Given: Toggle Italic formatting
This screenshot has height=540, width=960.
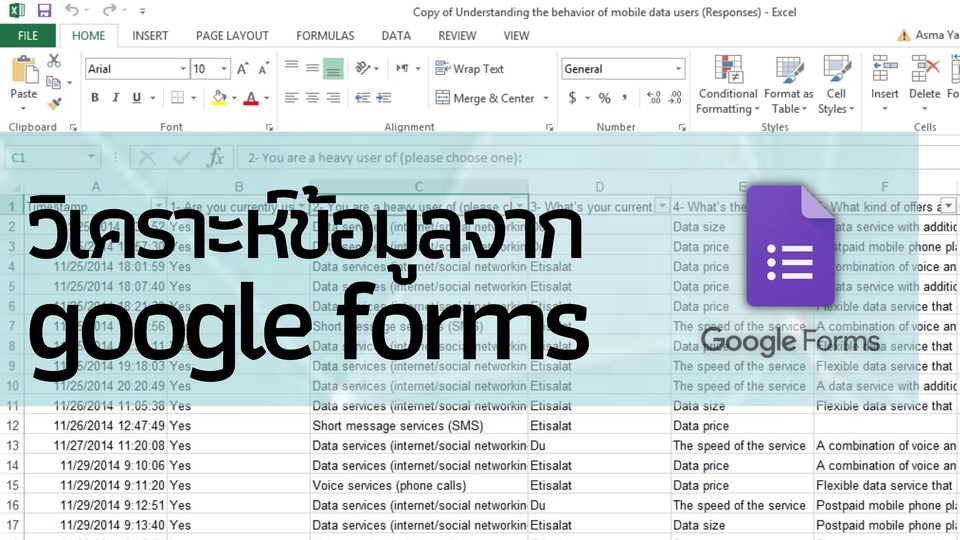Looking at the screenshot, I should point(116,98).
